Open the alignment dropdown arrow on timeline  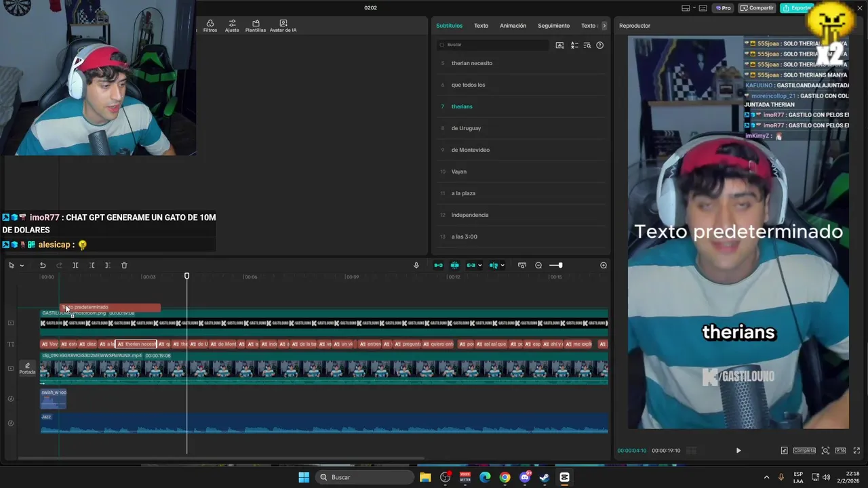[502, 266]
